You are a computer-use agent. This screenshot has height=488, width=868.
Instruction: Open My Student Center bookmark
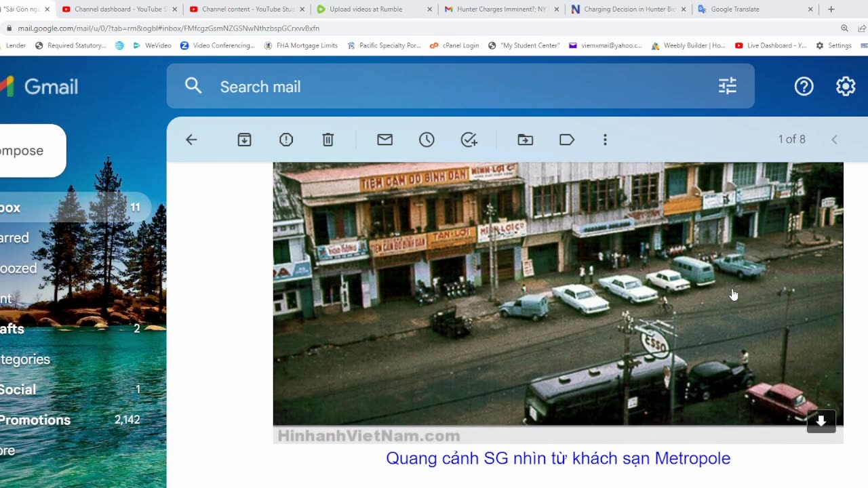pos(524,45)
